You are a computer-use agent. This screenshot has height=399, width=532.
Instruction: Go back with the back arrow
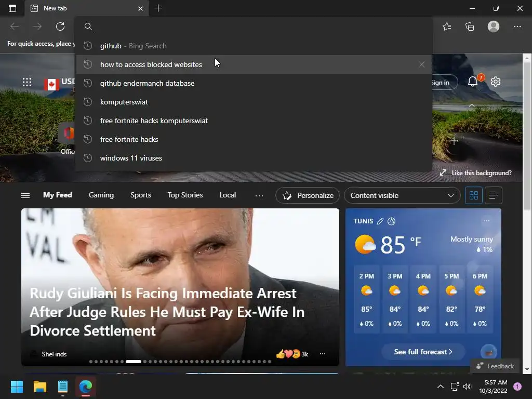point(15,26)
